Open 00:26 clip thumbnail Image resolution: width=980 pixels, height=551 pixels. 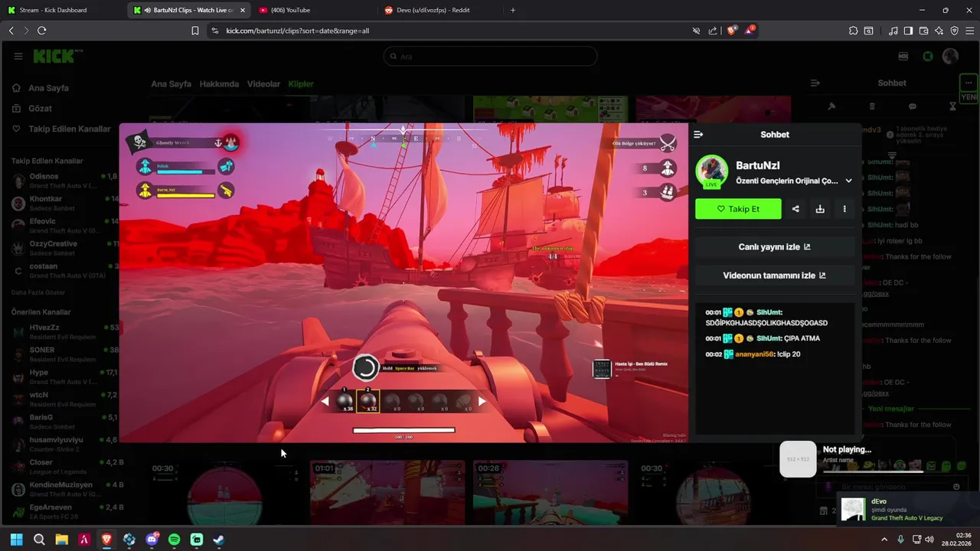pos(550,493)
